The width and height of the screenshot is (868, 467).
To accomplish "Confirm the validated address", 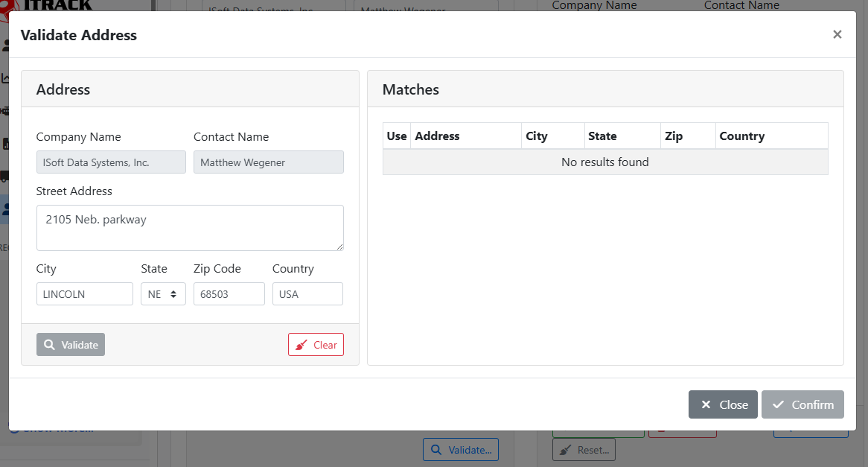I will [802, 404].
